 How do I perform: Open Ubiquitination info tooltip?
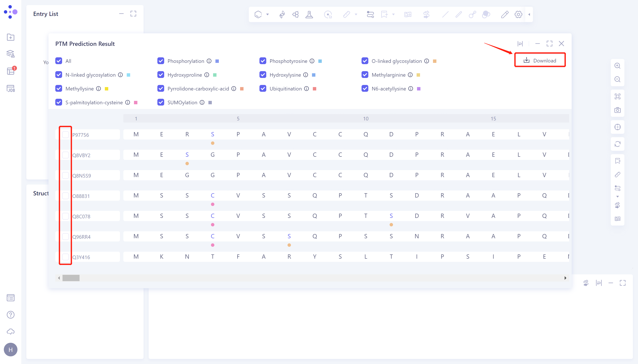tap(307, 89)
